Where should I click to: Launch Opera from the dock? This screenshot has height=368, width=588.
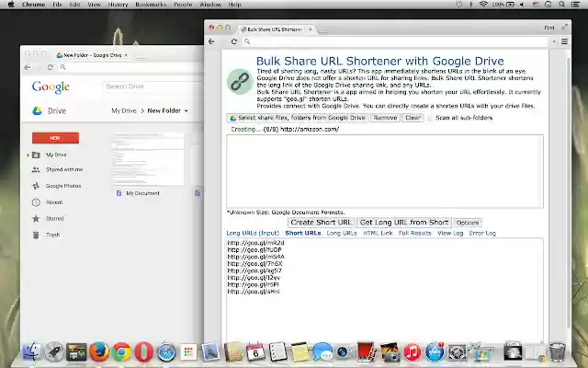point(144,351)
